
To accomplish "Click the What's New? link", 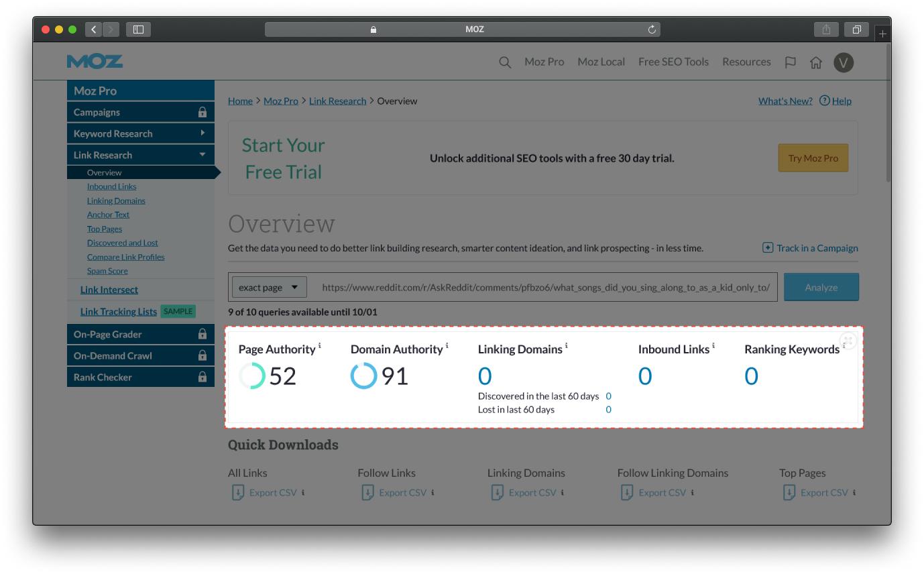I will pyautogui.click(x=785, y=101).
